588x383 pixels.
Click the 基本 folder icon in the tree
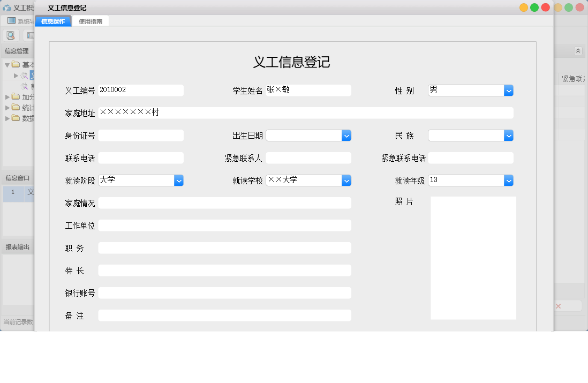click(16, 64)
